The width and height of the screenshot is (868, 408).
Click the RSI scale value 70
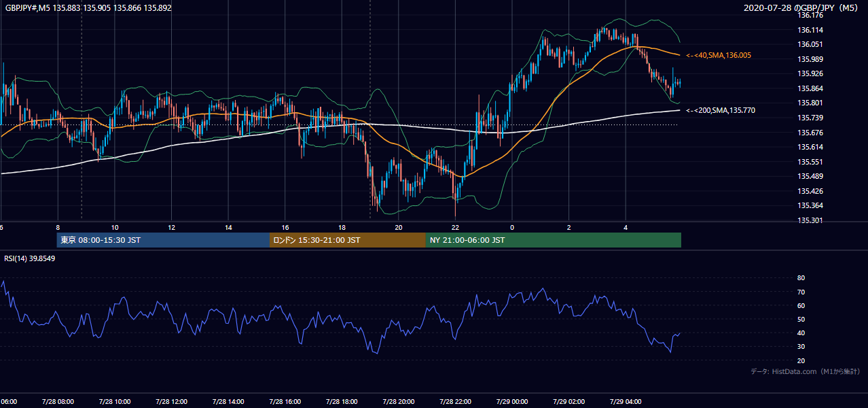(x=801, y=292)
